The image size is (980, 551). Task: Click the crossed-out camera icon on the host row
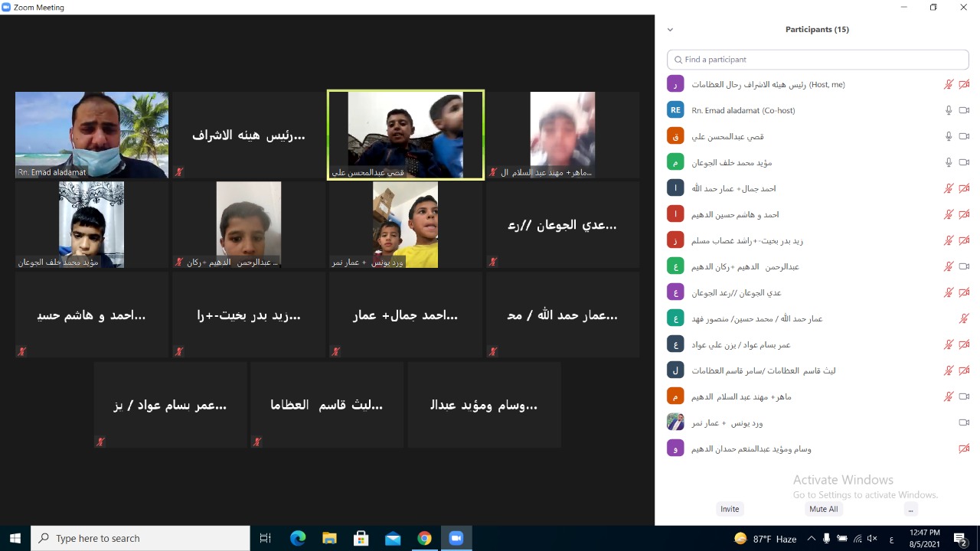coord(964,84)
